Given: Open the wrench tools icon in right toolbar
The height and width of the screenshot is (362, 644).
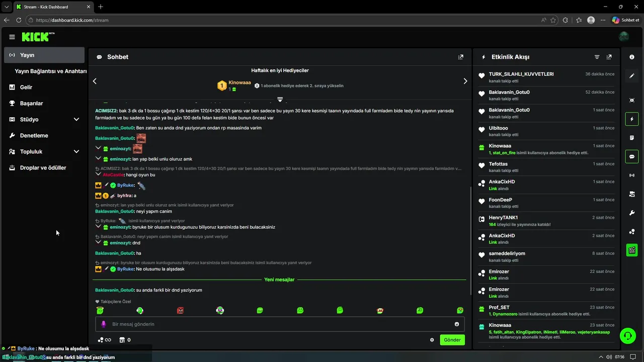Looking at the screenshot, I should [632, 213].
